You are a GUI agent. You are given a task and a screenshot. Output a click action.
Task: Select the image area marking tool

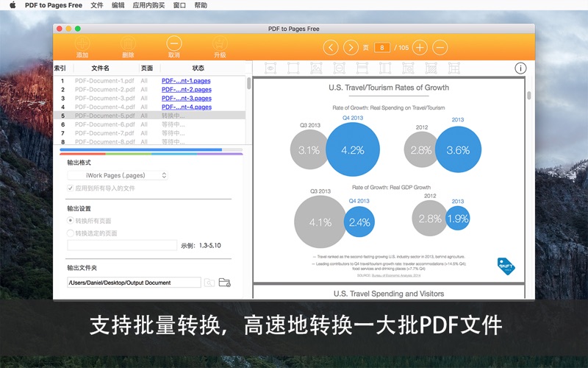pos(316,68)
